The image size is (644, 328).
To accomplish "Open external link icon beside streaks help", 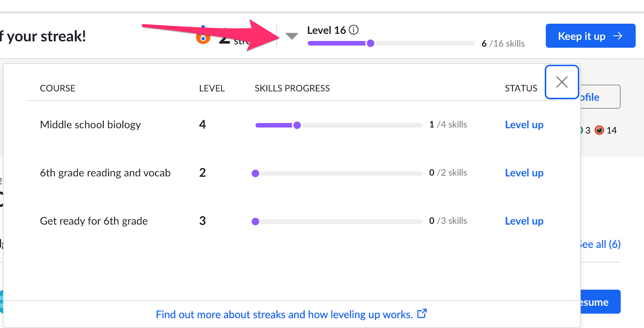I will [x=422, y=314].
